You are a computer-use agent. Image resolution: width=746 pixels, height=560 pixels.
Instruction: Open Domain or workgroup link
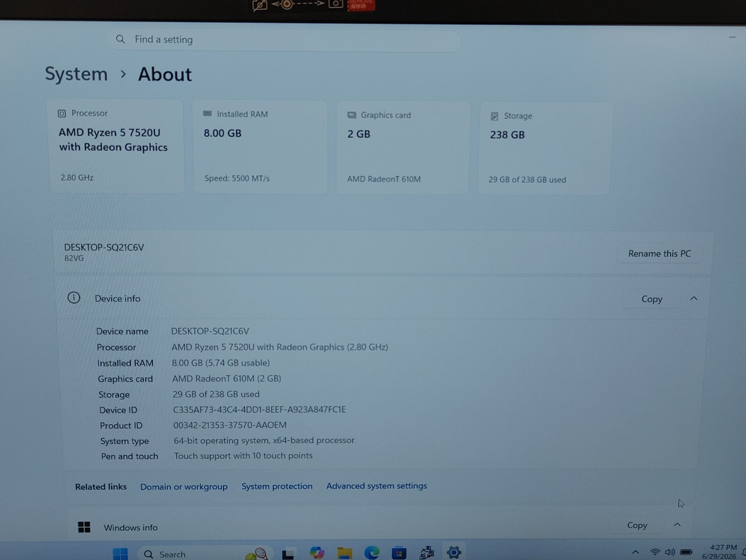pyautogui.click(x=184, y=487)
